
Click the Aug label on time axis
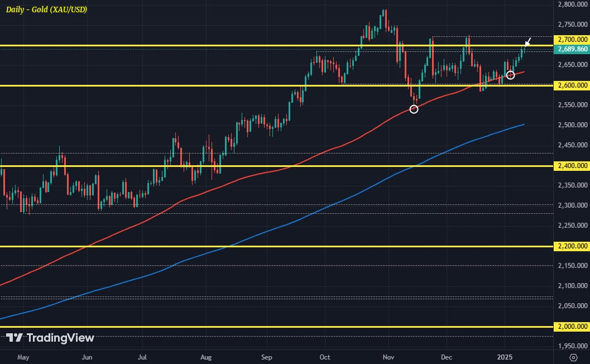(206, 357)
